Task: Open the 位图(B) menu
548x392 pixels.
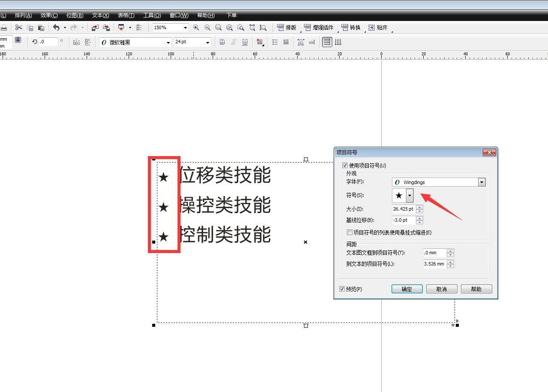Action: click(x=75, y=15)
